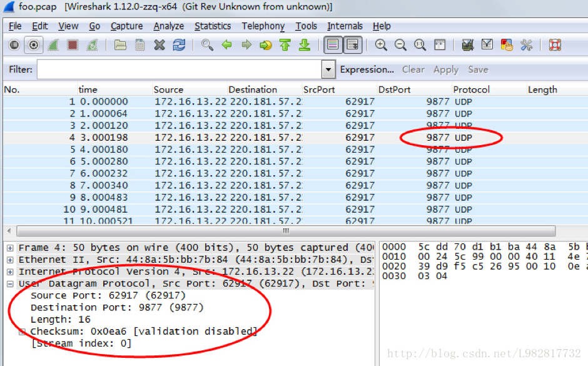Sort packets by No. column header
The image size is (588, 366).
[x=40, y=89]
